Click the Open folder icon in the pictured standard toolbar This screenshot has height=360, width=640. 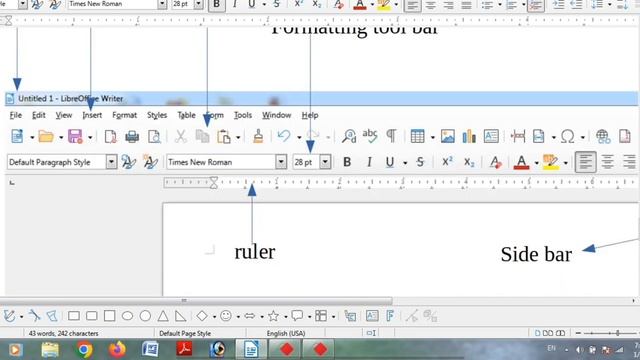[46, 136]
